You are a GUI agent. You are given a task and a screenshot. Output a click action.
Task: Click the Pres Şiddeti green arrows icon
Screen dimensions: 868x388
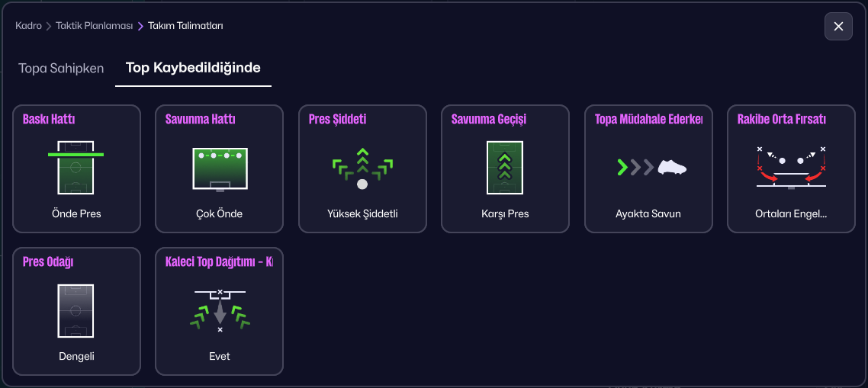coord(362,168)
